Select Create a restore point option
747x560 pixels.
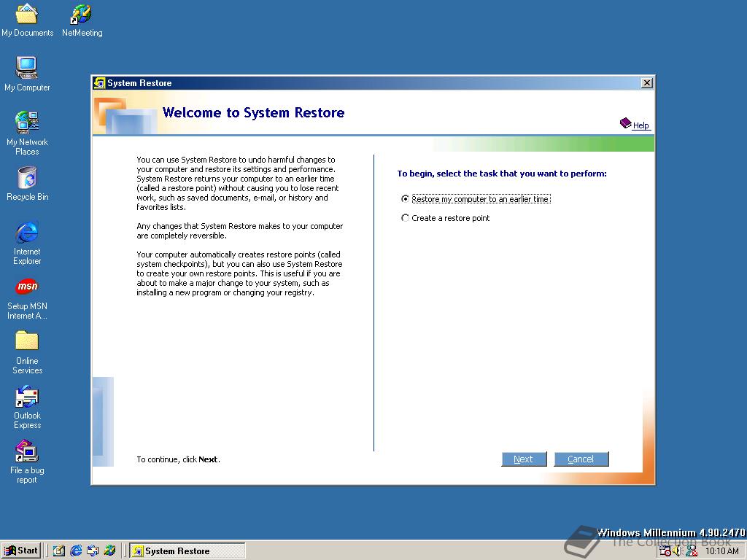[446, 218]
